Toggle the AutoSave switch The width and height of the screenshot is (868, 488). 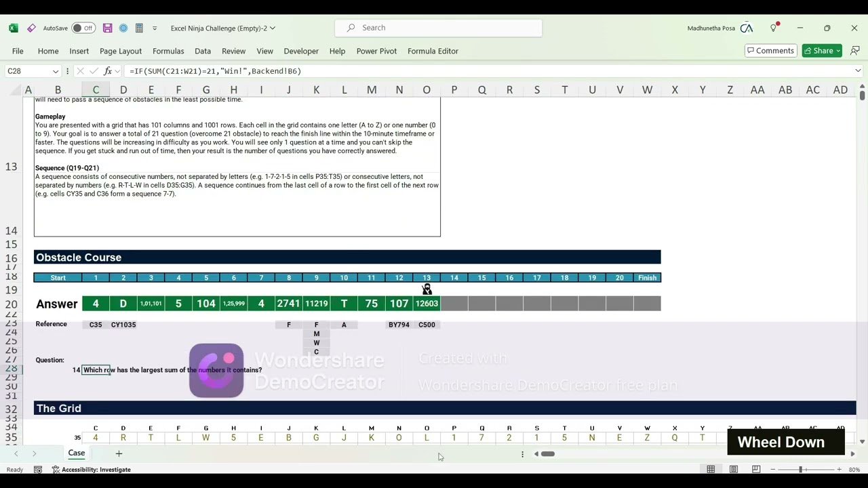tap(84, 28)
